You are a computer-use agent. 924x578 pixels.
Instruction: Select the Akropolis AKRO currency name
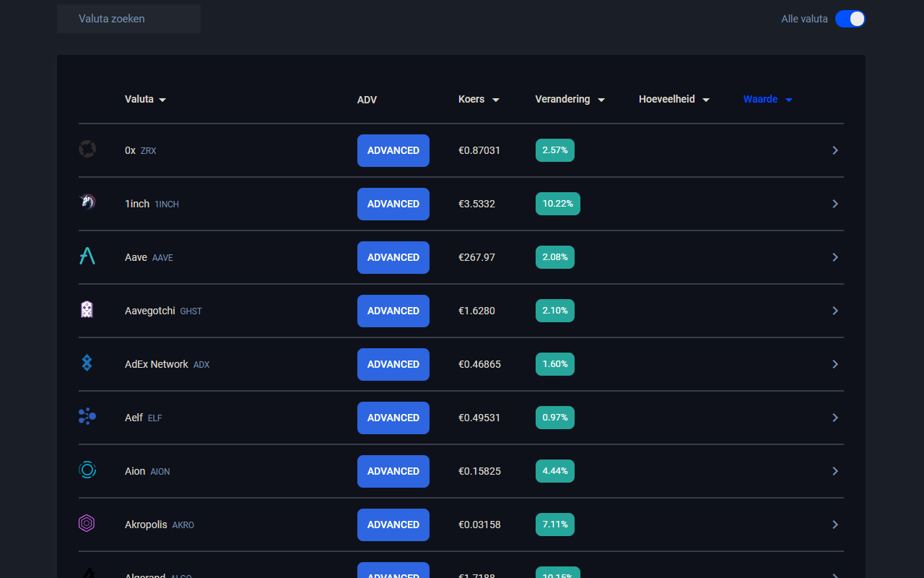pos(160,525)
